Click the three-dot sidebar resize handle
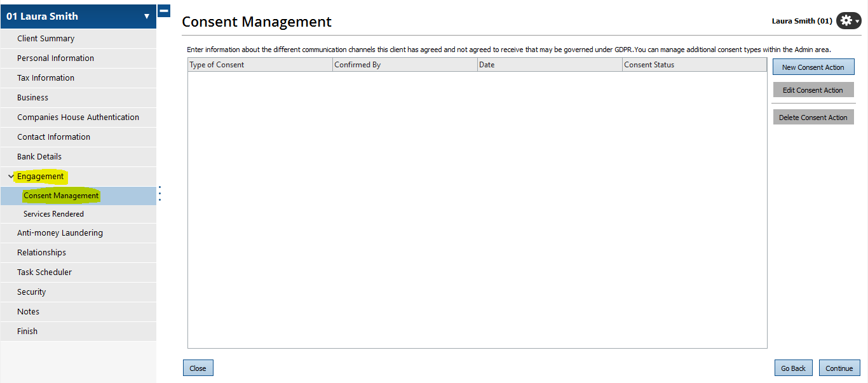The height and width of the screenshot is (383, 868). tap(159, 194)
